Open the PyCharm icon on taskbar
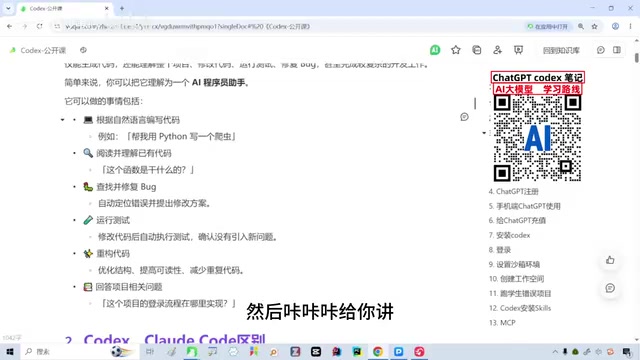 pos(357,351)
